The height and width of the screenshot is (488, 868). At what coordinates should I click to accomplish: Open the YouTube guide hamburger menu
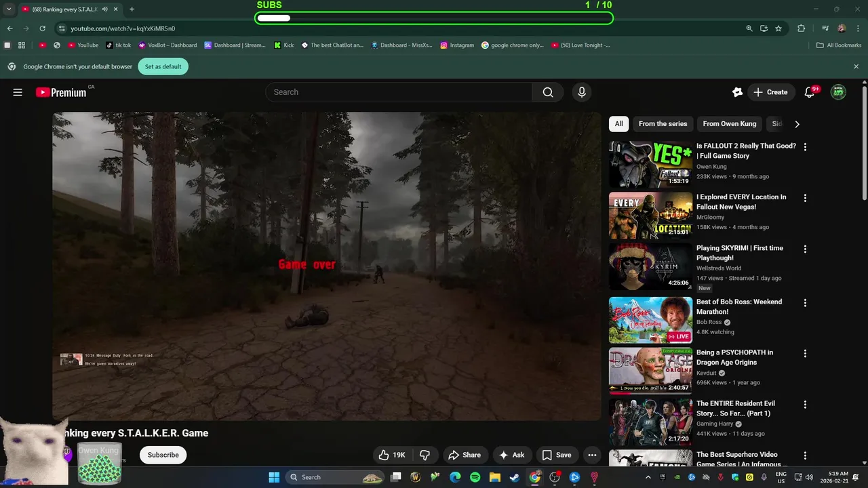[18, 92]
